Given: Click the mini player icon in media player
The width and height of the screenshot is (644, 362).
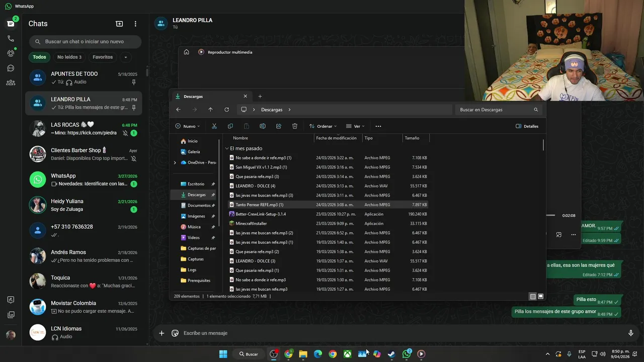Looking at the screenshot, I should click(558, 235).
